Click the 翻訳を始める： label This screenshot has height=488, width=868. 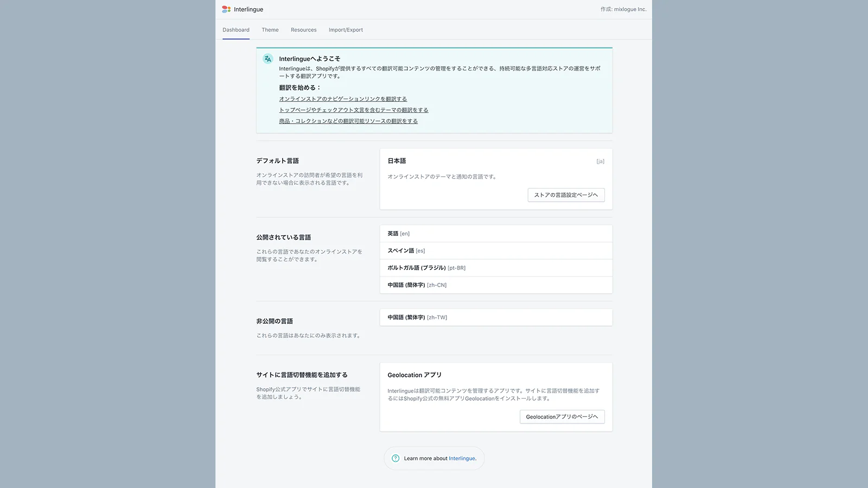(x=300, y=87)
